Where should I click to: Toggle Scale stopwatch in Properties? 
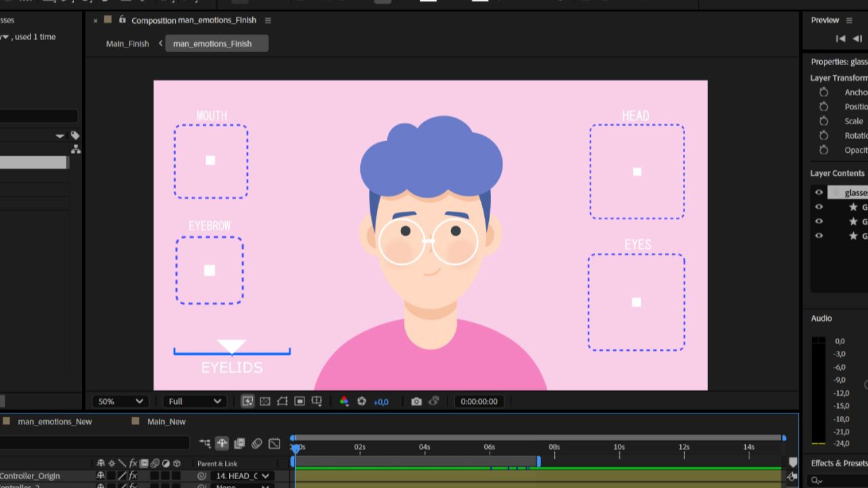(x=824, y=121)
